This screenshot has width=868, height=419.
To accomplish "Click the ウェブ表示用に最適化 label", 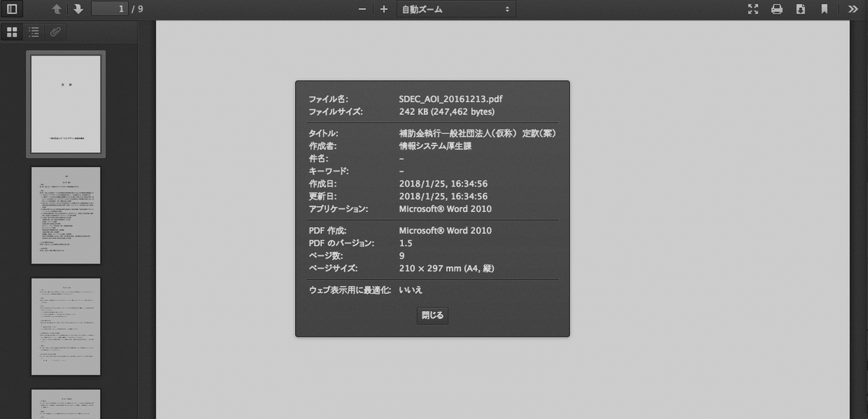I will pos(350,289).
